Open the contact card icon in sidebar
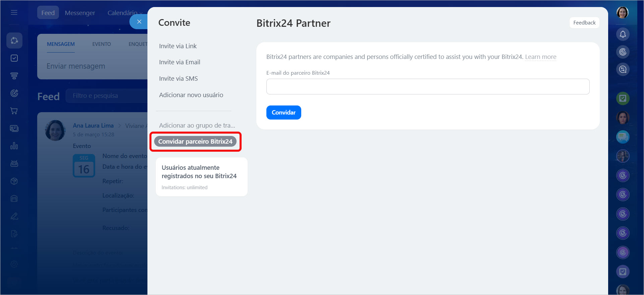 point(14,129)
